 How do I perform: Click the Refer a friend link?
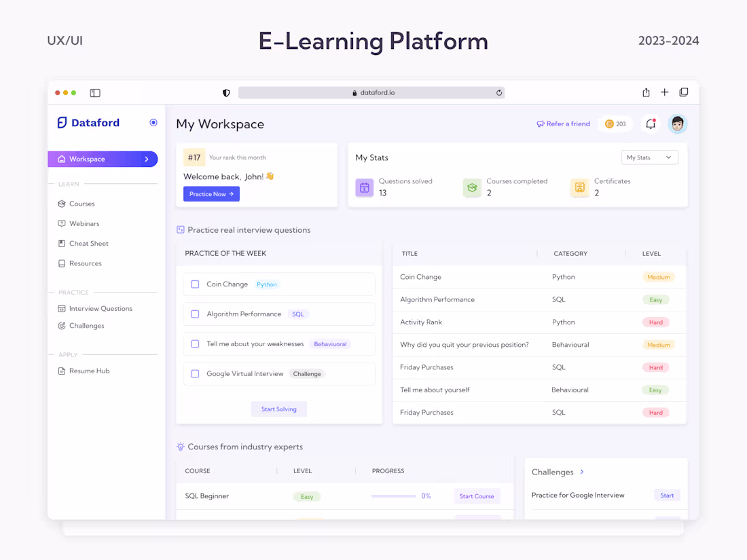[x=563, y=124]
